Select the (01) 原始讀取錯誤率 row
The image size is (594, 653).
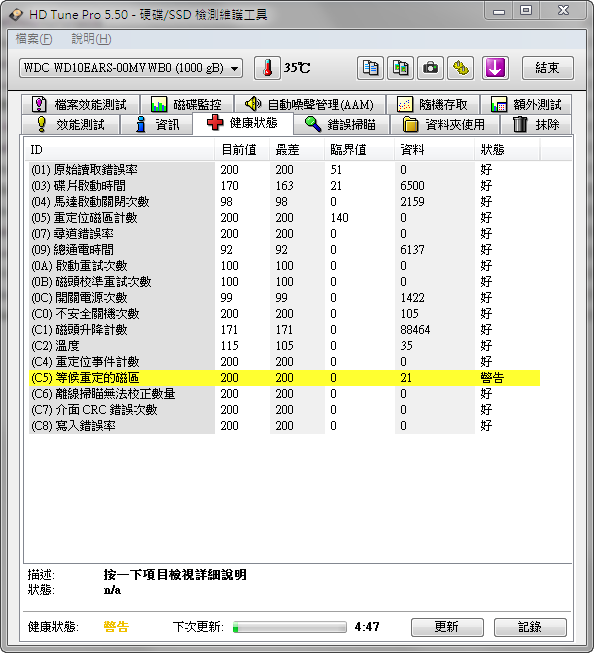click(285, 170)
